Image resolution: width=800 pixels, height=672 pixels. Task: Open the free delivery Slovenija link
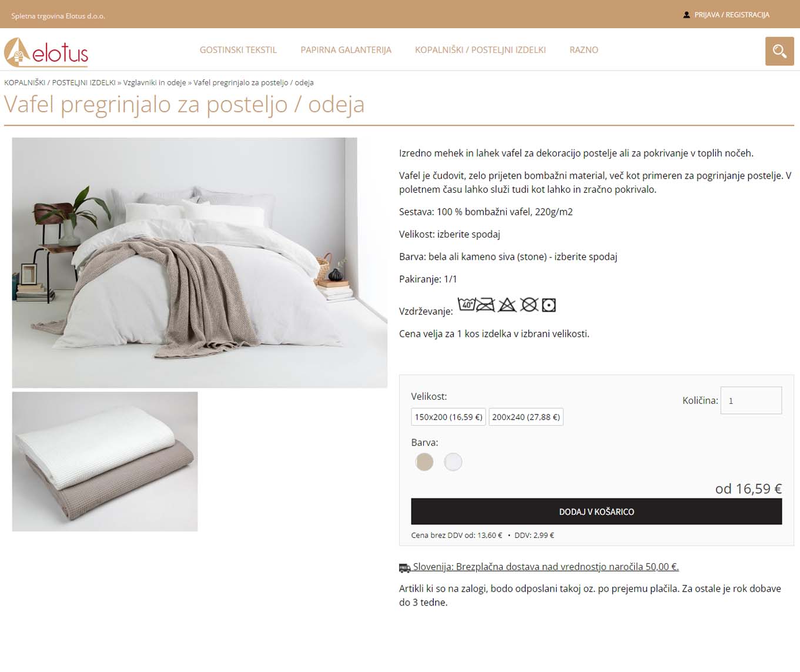(545, 567)
